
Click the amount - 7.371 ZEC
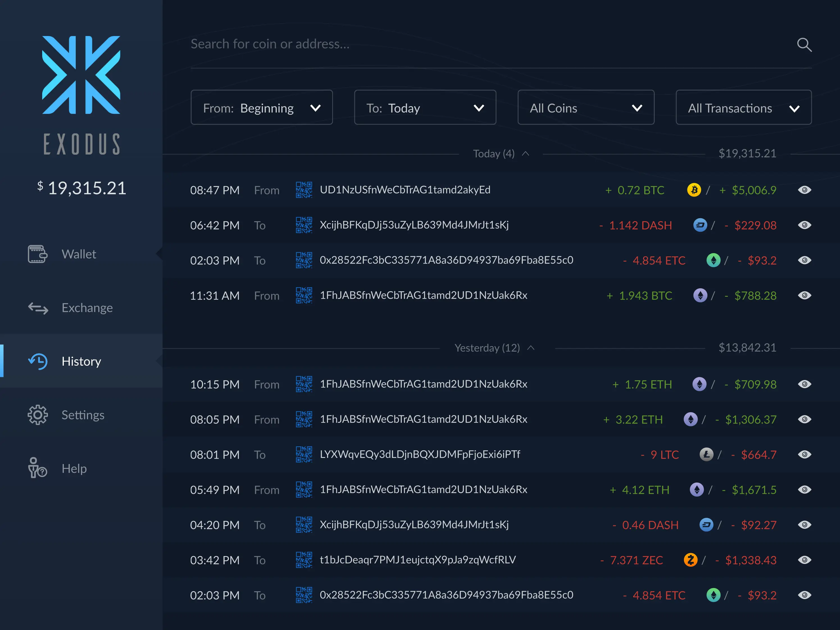coord(632,560)
